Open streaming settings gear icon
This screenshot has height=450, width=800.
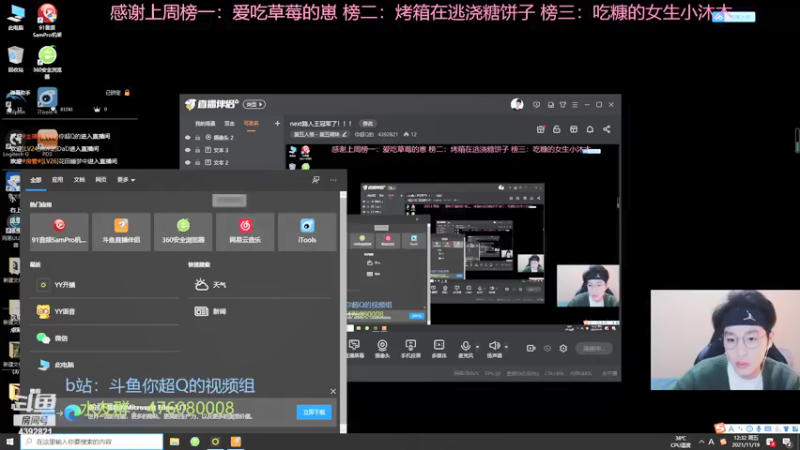coord(563,348)
